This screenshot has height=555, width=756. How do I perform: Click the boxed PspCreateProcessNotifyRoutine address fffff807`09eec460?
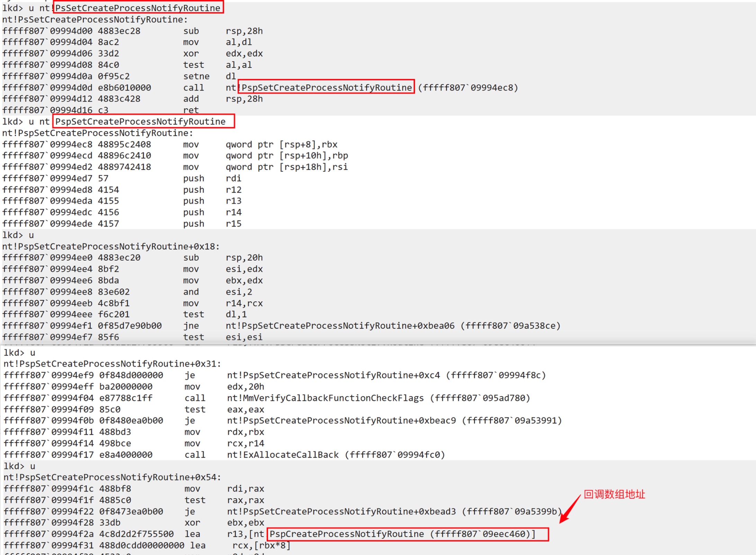408,534
